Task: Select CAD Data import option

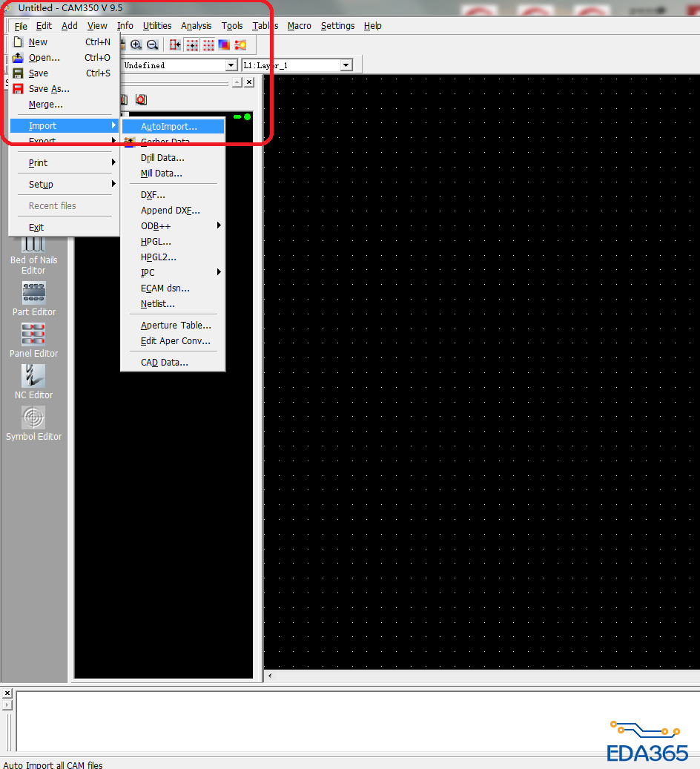Action: (174, 363)
